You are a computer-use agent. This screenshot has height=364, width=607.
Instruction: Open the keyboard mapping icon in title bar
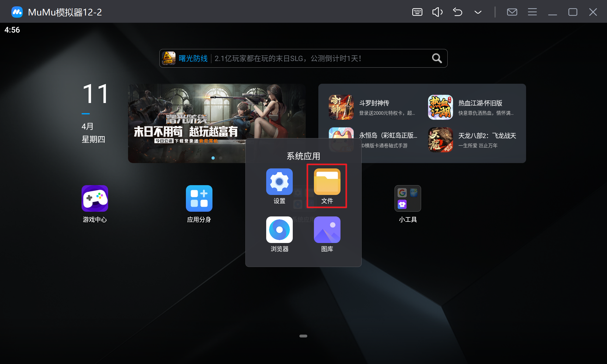[x=417, y=12]
